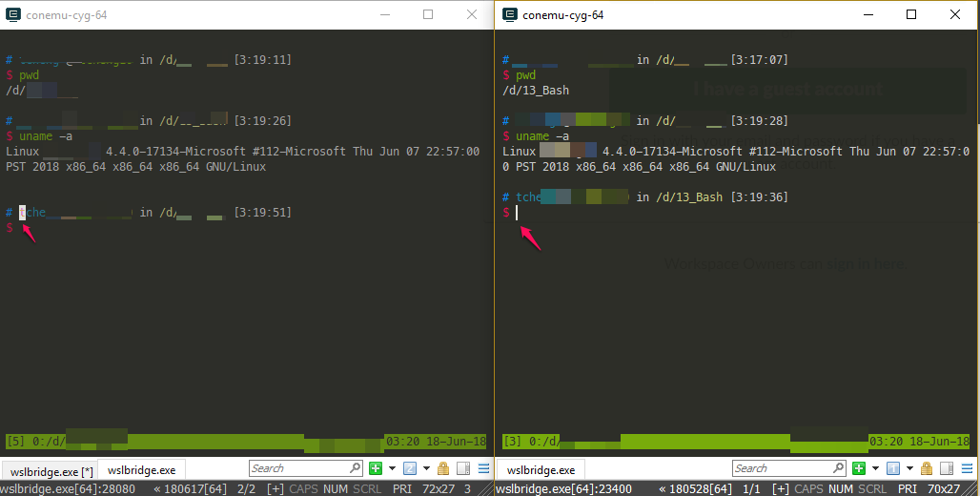Open new console dropdown arrow in right window

(x=876, y=468)
